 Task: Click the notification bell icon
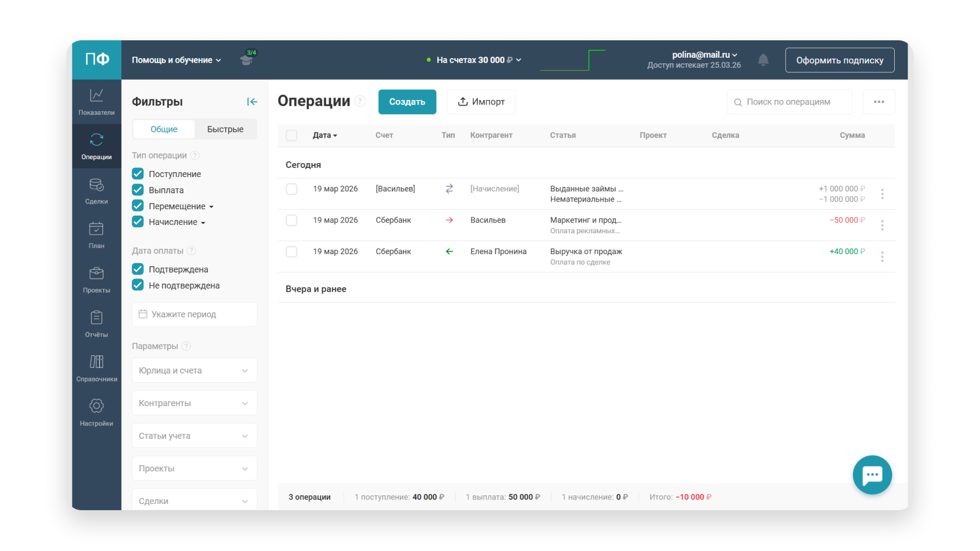(763, 60)
